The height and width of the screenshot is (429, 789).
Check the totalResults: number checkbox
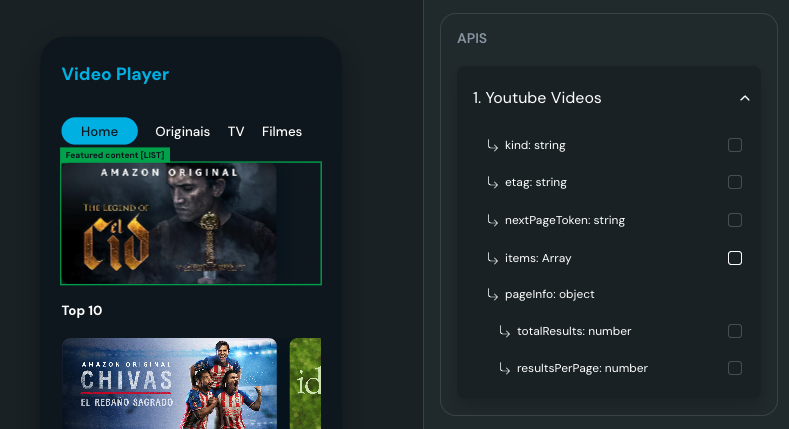point(735,331)
